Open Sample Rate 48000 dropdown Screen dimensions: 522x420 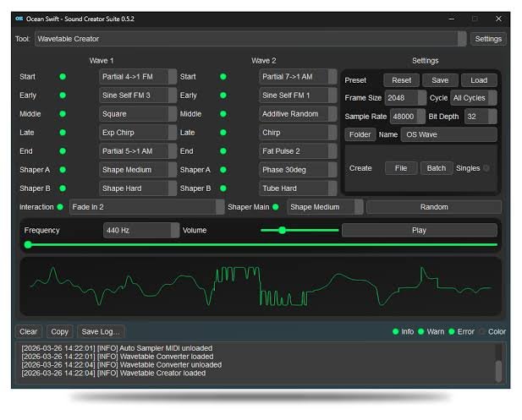(x=408, y=117)
